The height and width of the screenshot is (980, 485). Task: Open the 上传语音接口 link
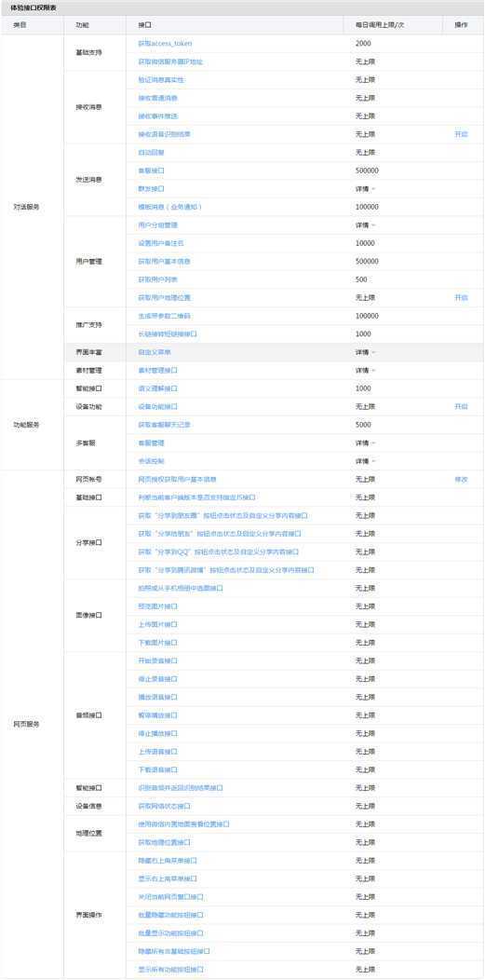point(157,751)
